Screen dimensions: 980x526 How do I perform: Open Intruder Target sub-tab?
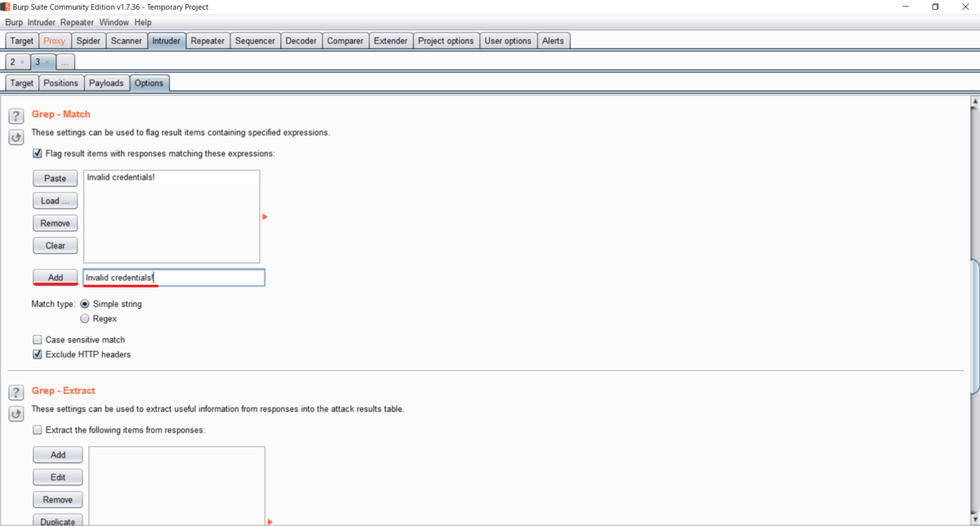22,83
